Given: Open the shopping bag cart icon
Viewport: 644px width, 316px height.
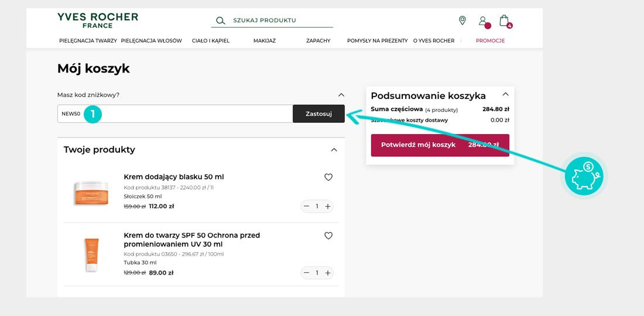Looking at the screenshot, I should [503, 20].
